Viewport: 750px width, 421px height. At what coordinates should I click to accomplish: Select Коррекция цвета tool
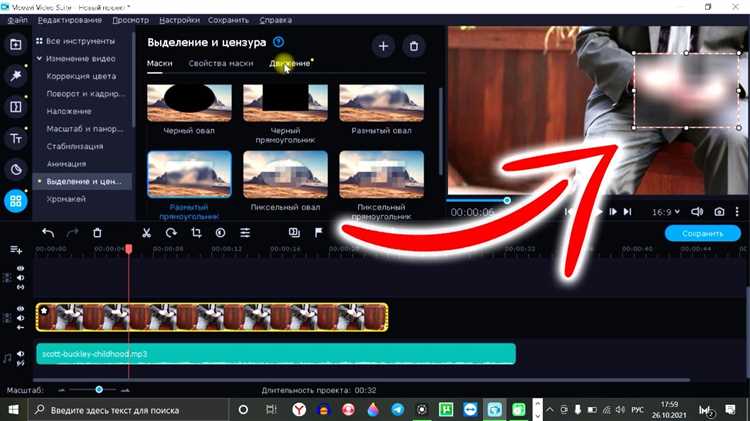pos(81,76)
